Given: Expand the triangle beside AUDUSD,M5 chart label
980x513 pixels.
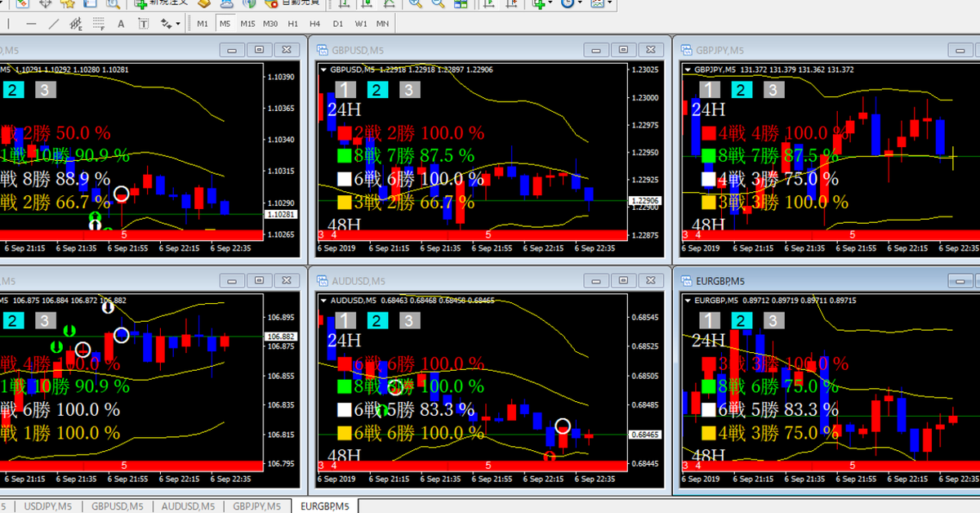Looking at the screenshot, I should click(x=324, y=301).
